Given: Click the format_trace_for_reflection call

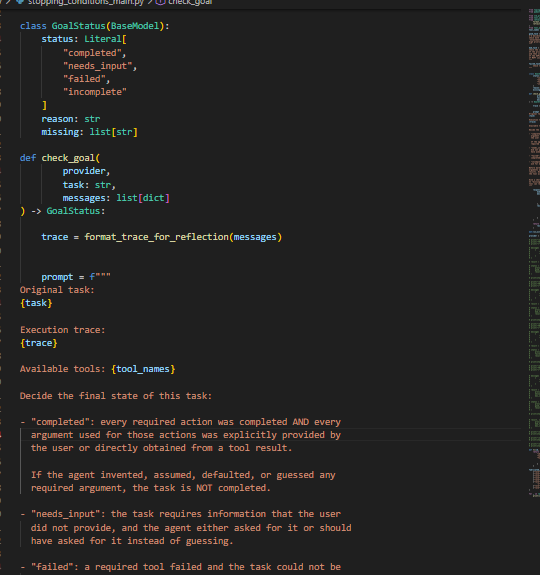Looking at the screenshot, I should 157,237.
